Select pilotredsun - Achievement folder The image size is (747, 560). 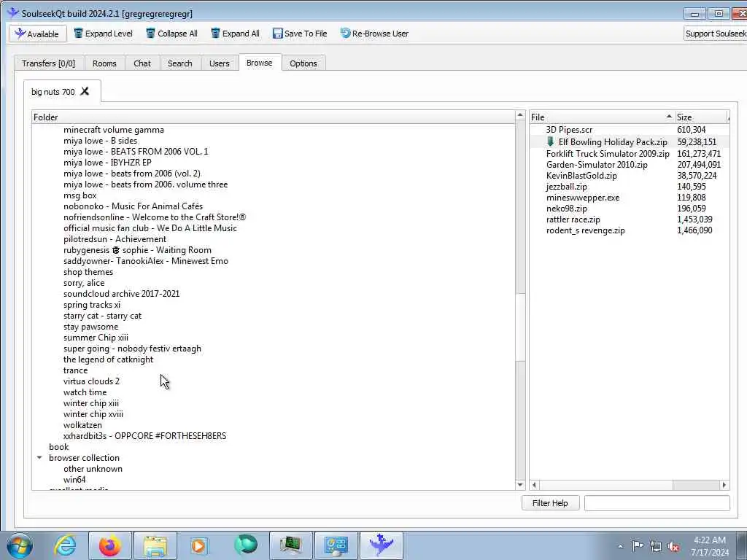pyautogui.click(x=115, y=239)
